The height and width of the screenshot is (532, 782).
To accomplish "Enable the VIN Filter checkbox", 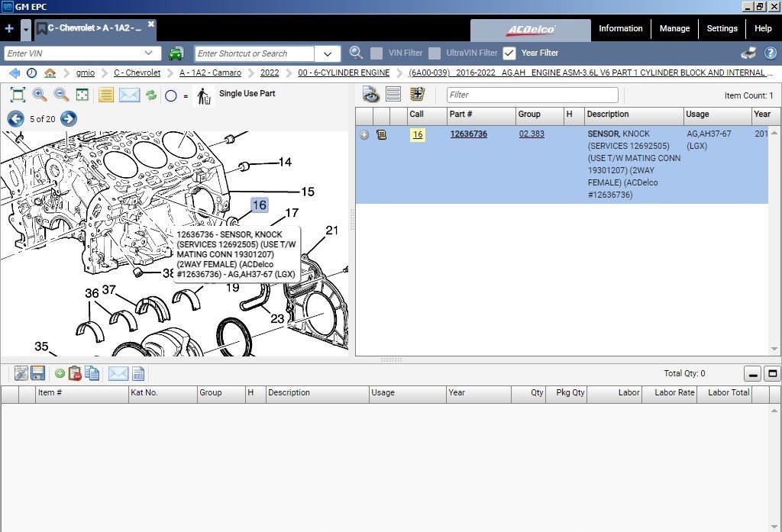I will pyautogui.click(x=376, y=53).
